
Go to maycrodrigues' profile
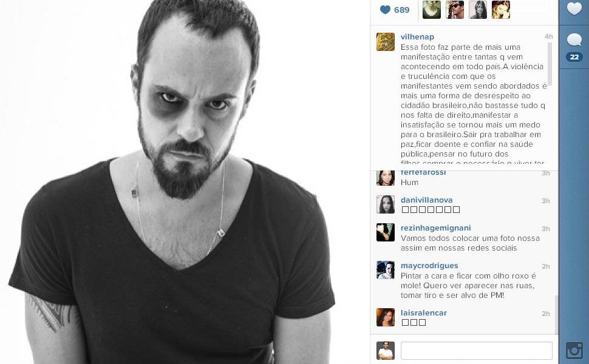pyautogui.click(x=429, y=265)
